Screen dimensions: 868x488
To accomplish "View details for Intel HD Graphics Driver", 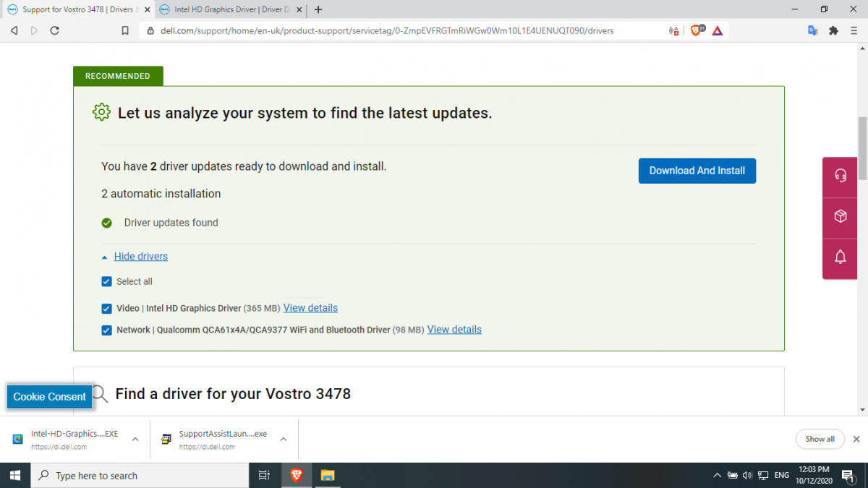I will tap(310, 308).
